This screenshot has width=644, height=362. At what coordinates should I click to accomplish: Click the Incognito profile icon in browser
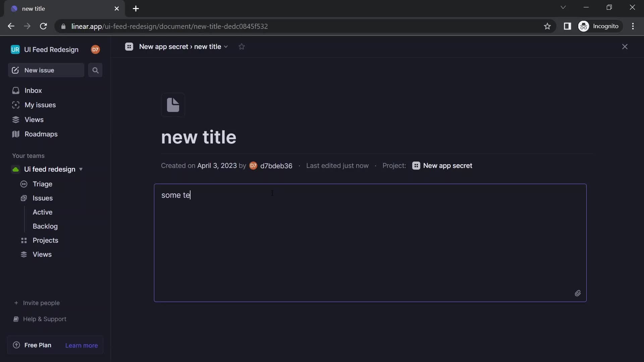coord(584,26)
